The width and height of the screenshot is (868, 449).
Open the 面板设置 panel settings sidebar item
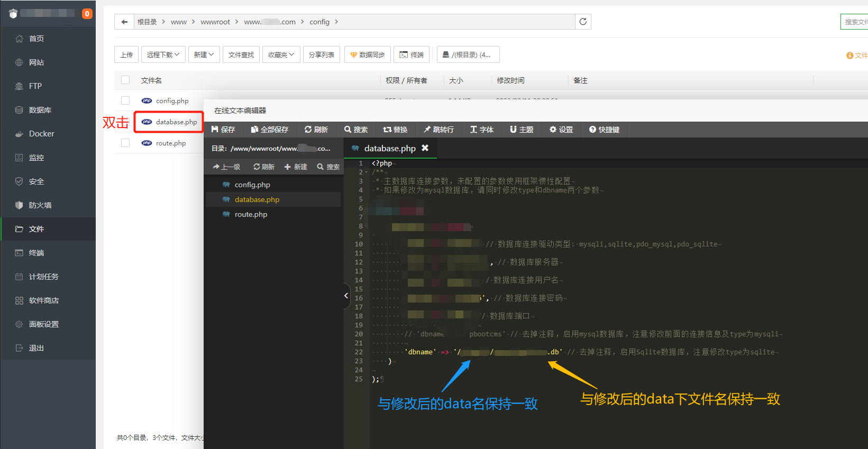[48, 324]
